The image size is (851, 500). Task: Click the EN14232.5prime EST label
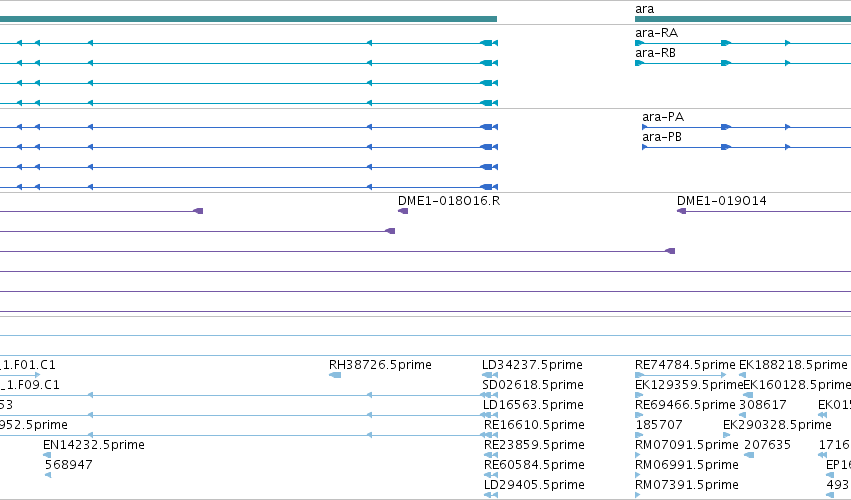click(x=94, y=445)
